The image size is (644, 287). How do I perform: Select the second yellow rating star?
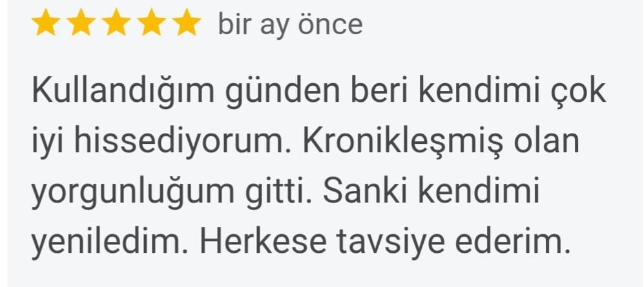(81, 23)
